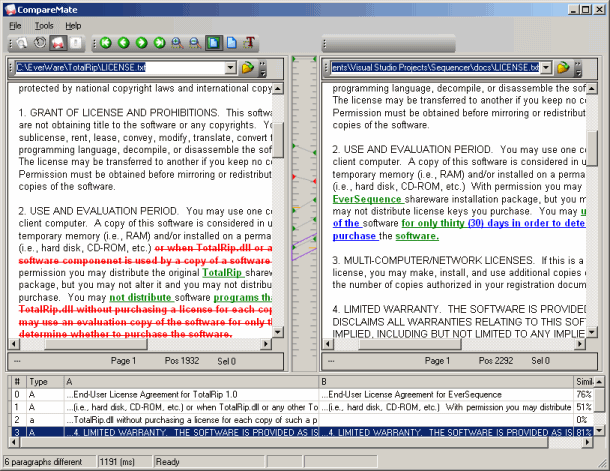
Task: Click the right pane scroll right arrow
Action: tap(580, 344)
